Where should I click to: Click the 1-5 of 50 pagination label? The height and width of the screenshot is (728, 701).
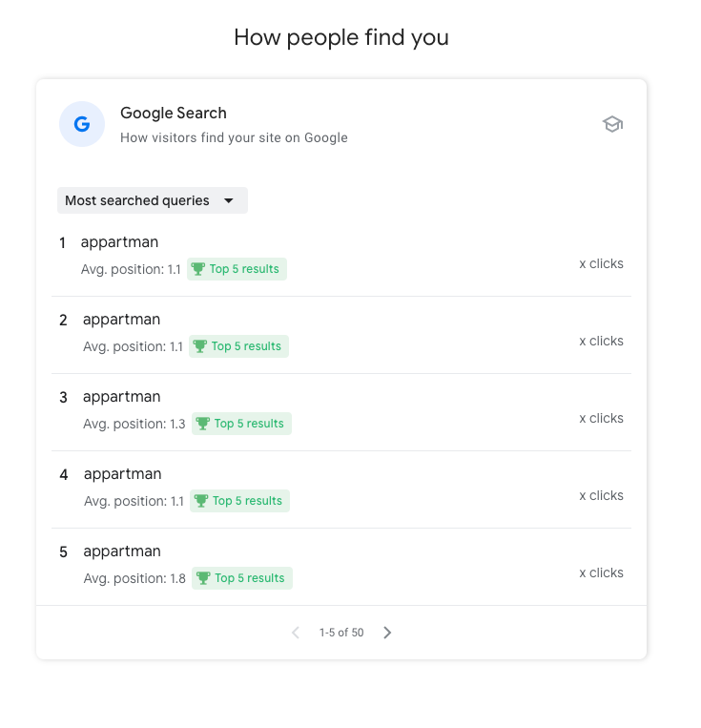tap(341, 633)
